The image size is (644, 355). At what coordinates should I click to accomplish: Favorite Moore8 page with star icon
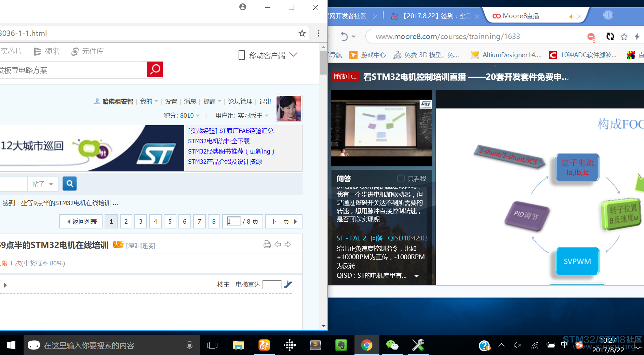click(624, 37)
